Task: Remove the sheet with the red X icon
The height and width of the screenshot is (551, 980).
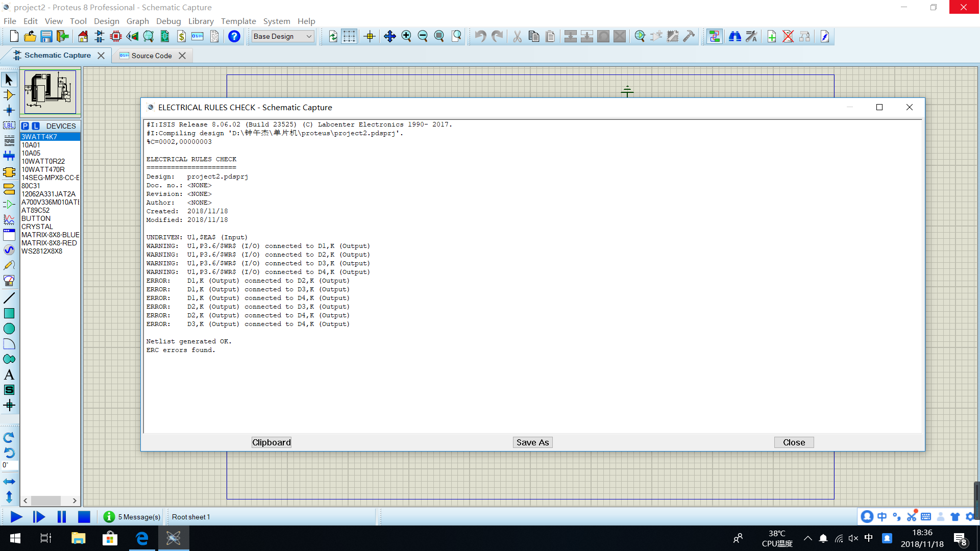Action: (788, 36)
